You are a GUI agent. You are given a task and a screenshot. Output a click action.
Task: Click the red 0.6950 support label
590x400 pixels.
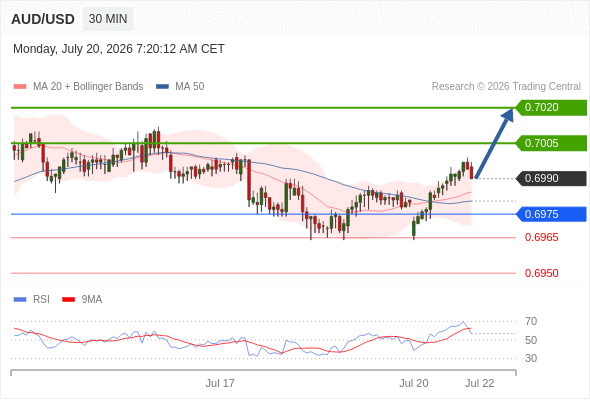541,273
